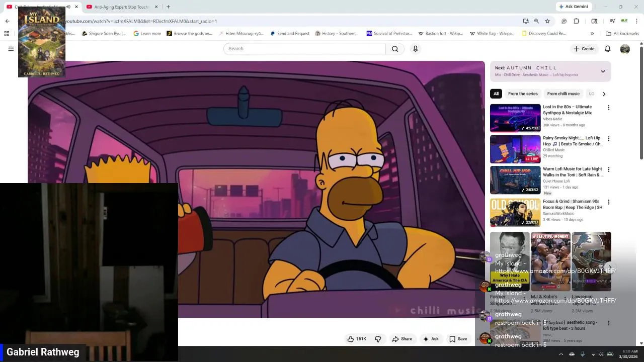Dislike the video with thumbs down
The width and height of the screenshot is (644, 362).
pyautogui.click(x=378, y=339)
